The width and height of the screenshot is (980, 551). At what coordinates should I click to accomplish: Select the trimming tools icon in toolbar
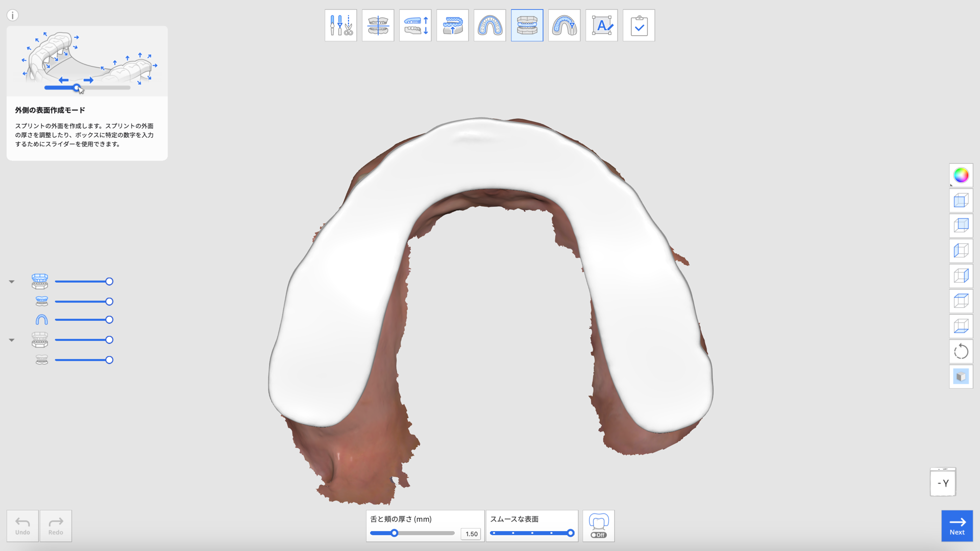(x=340, y=25)
